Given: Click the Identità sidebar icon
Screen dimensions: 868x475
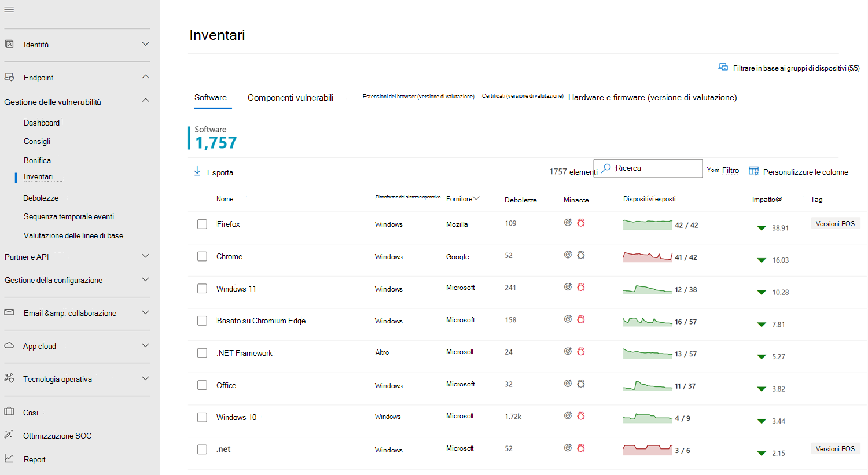Looking at the screenshot, I should coord(9,44).
